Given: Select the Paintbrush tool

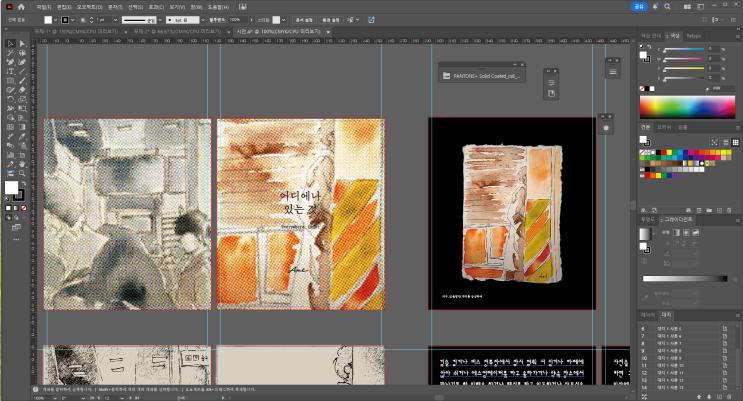Looking at the screenshot, I should pyautogui.click(x=22, y=81).
